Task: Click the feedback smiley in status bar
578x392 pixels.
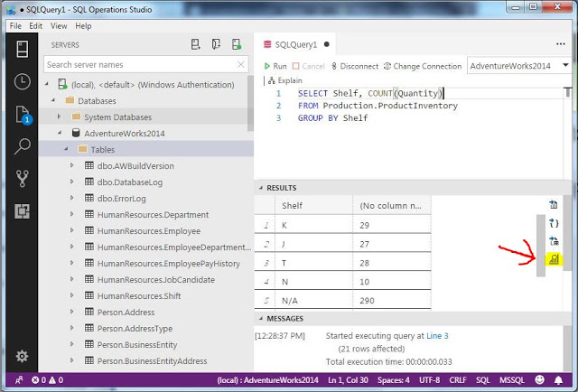Action: [x=539, y=380]
